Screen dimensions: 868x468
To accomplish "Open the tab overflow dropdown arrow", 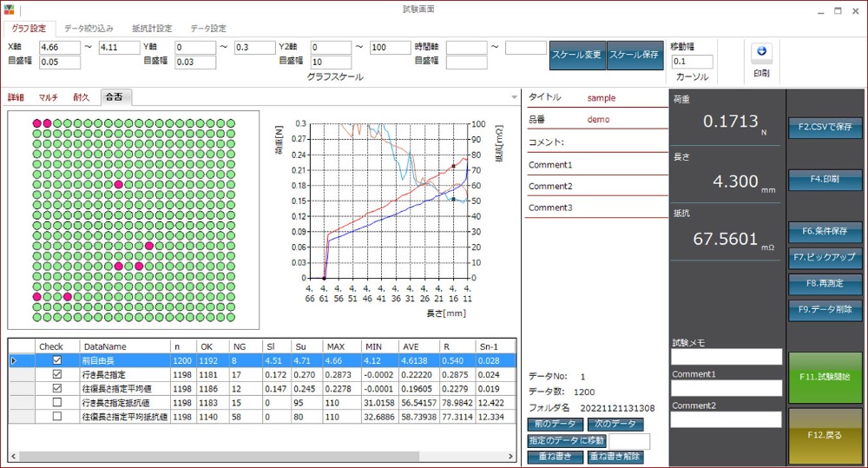I will click(x=514, y=97).
